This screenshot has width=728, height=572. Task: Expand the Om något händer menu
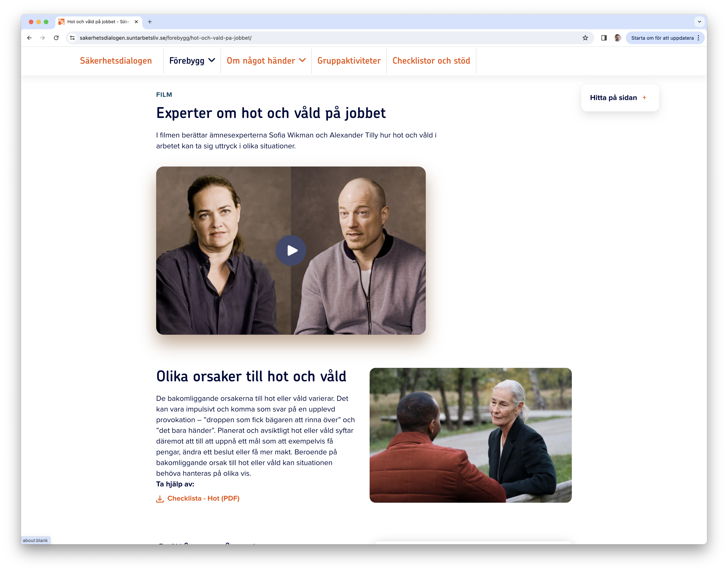pos(266,61)
